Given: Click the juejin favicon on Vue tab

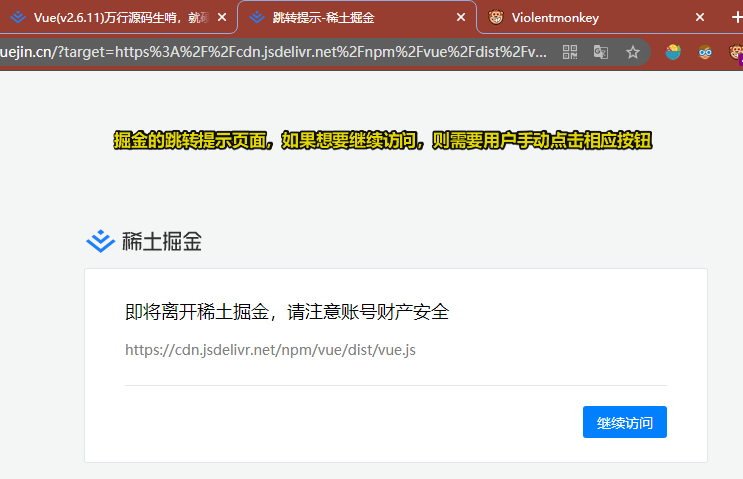Looking at the screenshot, I should tap(18, 18).
